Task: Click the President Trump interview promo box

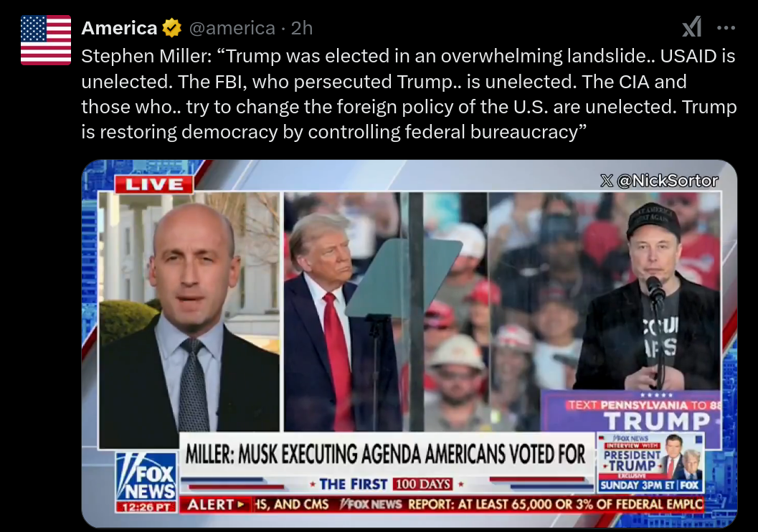Action: click(650, 463)
